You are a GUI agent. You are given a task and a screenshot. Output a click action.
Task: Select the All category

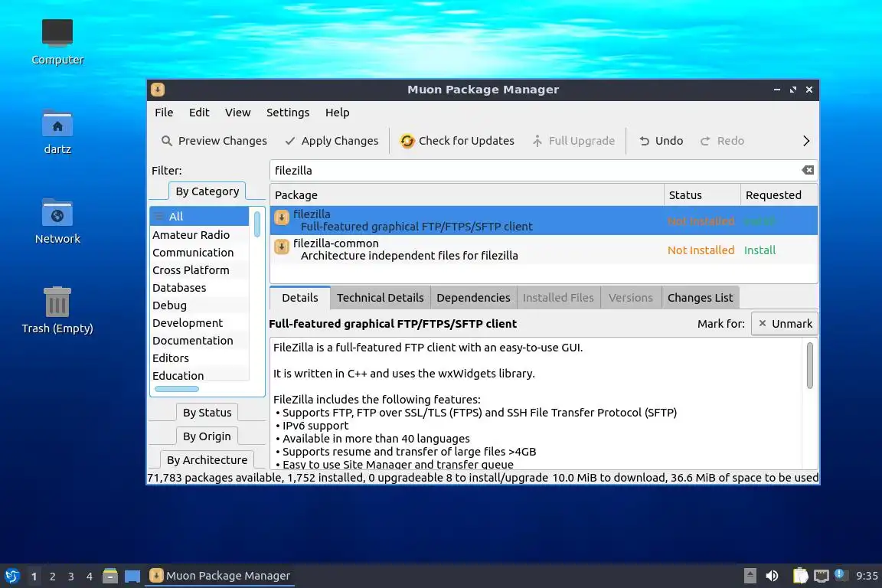click(x=199, y=216)
